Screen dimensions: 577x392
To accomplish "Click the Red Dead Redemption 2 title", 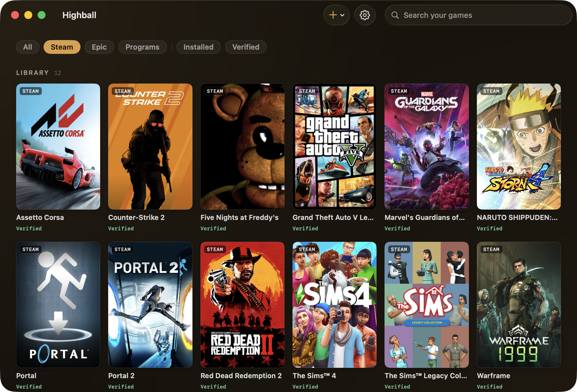I will pyautogui.click(x=241, y=376).
